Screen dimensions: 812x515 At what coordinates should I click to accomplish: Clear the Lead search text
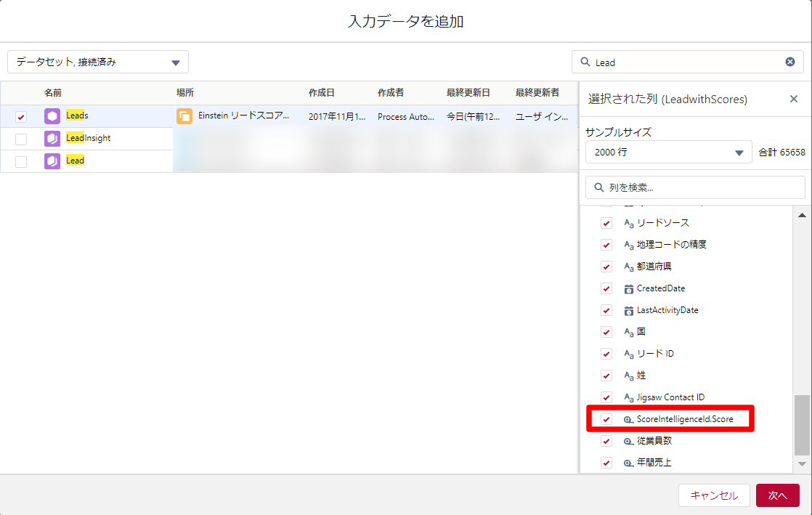(790, 62)
